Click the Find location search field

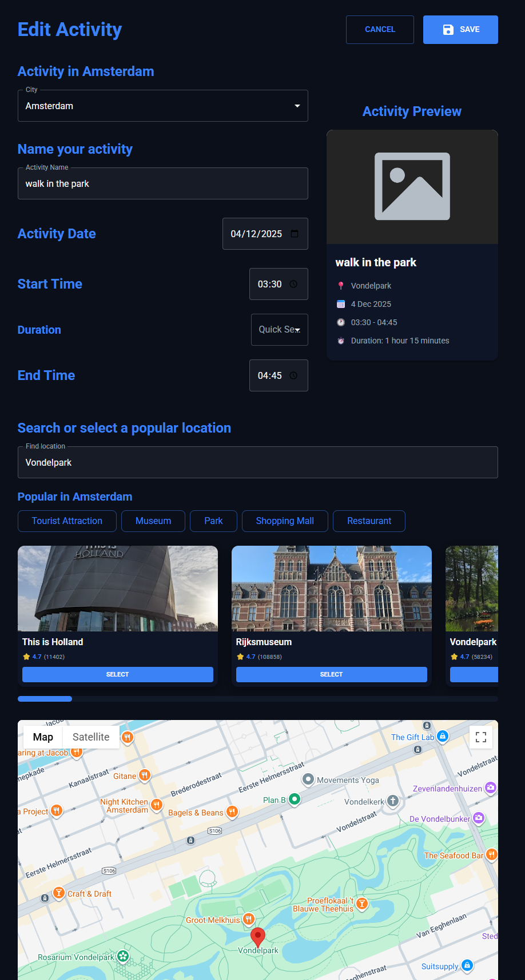[x=257, y=462]
